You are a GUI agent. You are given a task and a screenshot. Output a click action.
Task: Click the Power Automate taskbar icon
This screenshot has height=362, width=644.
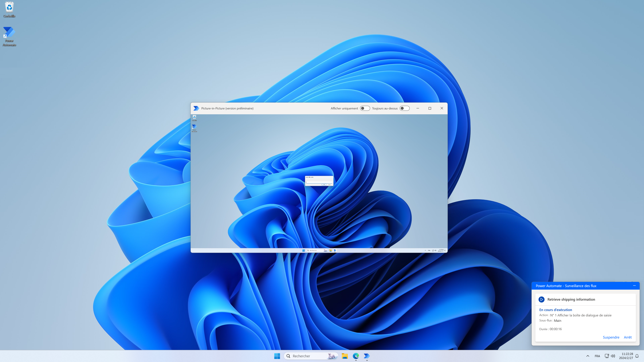click(x=367, y=356)
